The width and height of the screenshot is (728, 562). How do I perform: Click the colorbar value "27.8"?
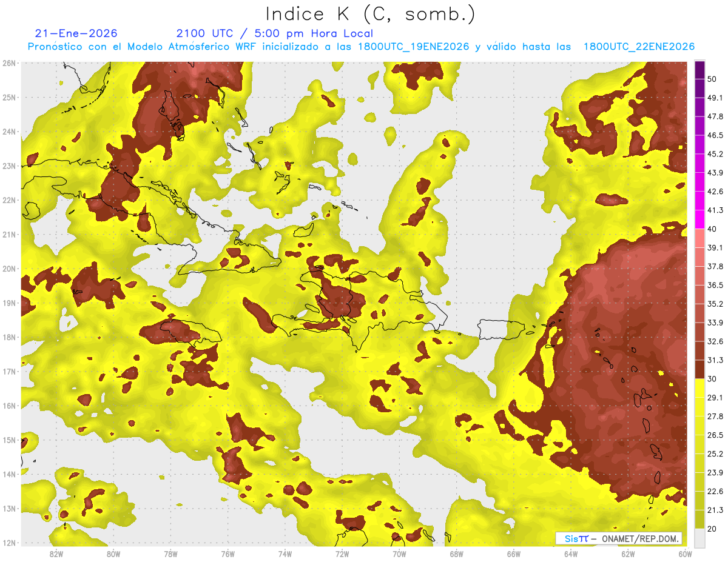point(715,416)
